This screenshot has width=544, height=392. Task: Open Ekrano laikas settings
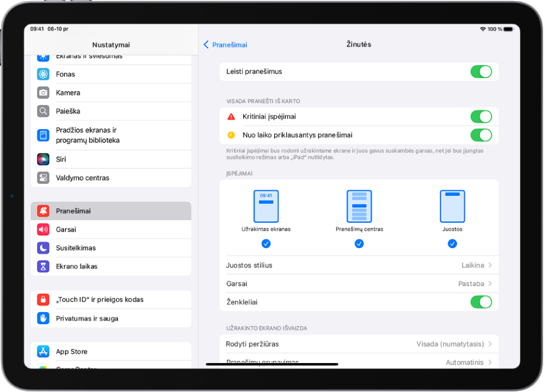coord(111,266)
